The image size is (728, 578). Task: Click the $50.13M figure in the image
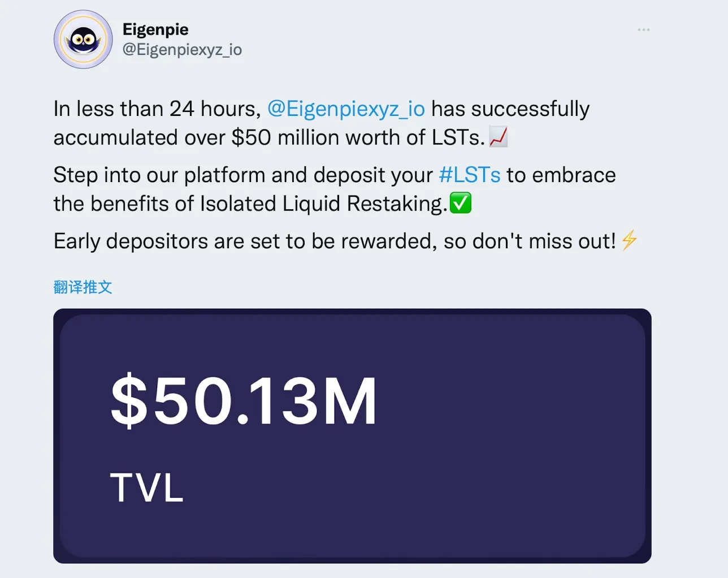click(244, 400)
